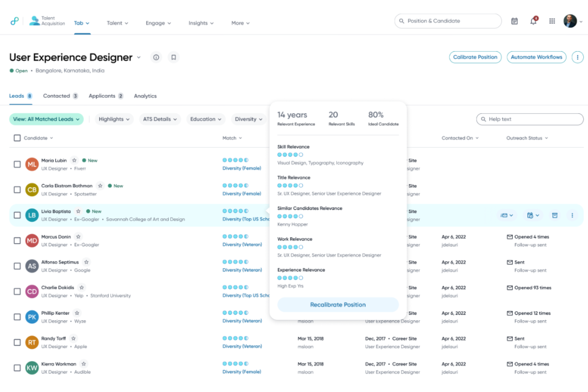Select the checkbox for Maria Lubin
588x392 pixels.
[17, 164]
